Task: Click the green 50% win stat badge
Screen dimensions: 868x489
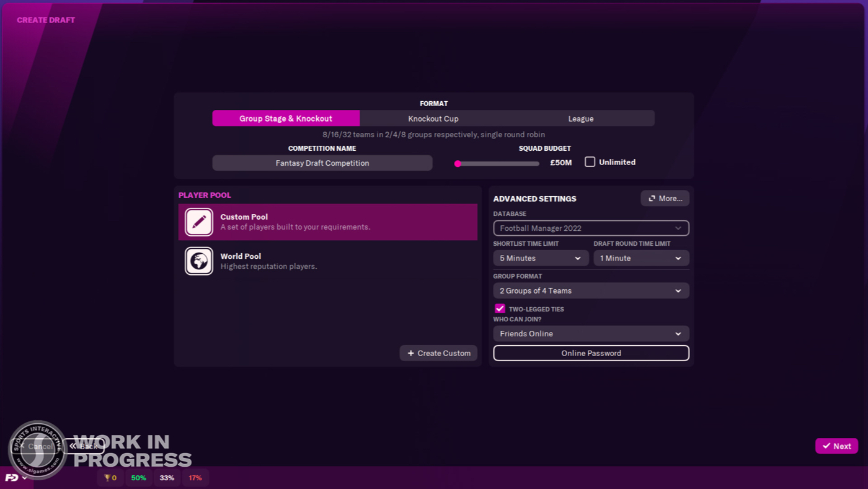Action: [139, 478]
